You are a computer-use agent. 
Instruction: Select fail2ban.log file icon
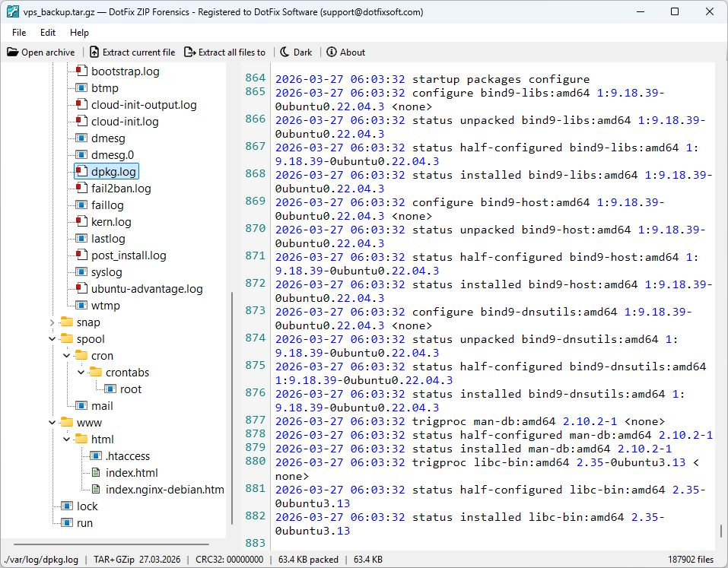(x=81, y=188)
